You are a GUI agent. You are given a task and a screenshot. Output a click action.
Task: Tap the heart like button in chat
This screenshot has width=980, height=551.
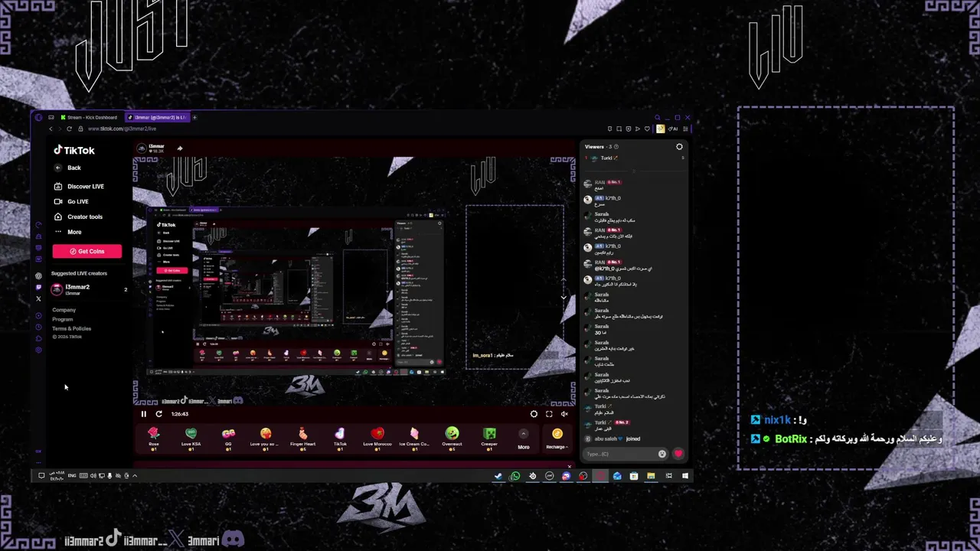pos(678,454)
